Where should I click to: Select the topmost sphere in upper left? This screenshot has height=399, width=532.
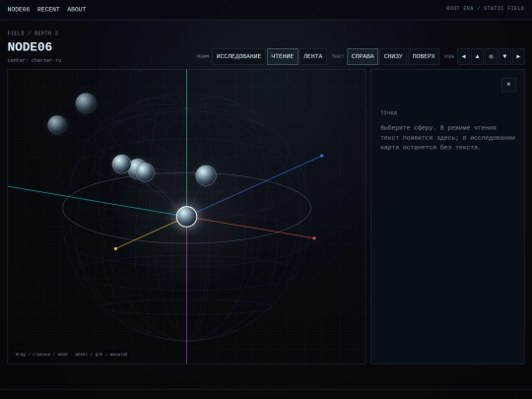pyautogui.click(x=86, y=103)
